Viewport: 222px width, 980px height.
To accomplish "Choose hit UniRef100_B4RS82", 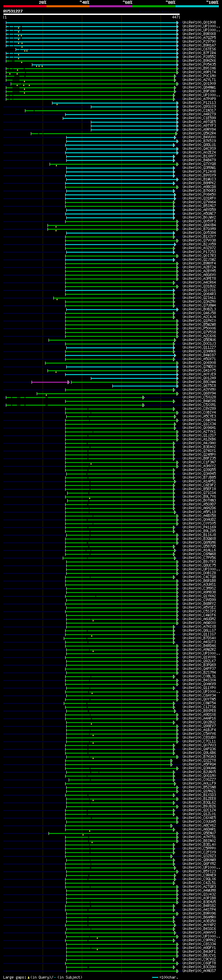I will tap(199, 906).
